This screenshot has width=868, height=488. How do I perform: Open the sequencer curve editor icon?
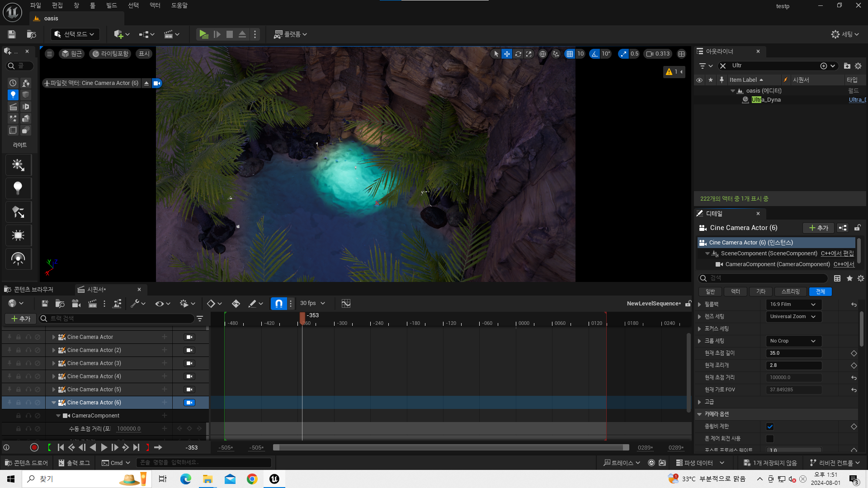click(x=346, y=304)
